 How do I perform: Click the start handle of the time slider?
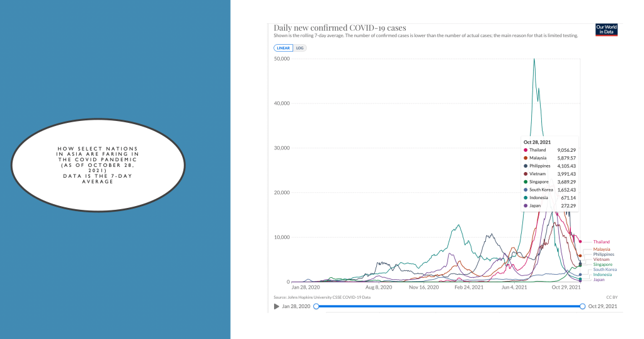point(316,306)
